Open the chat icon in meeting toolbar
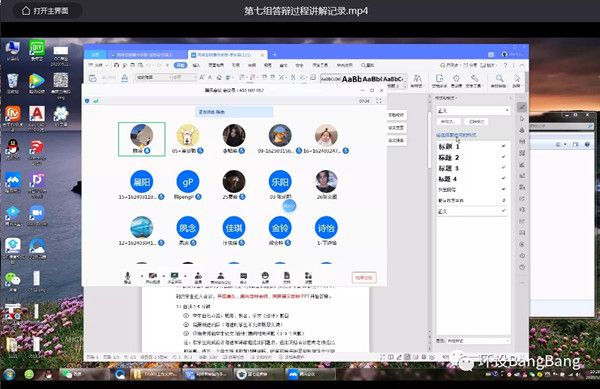The width and height of the screenshot is (600, 389). tap(243, 278)
